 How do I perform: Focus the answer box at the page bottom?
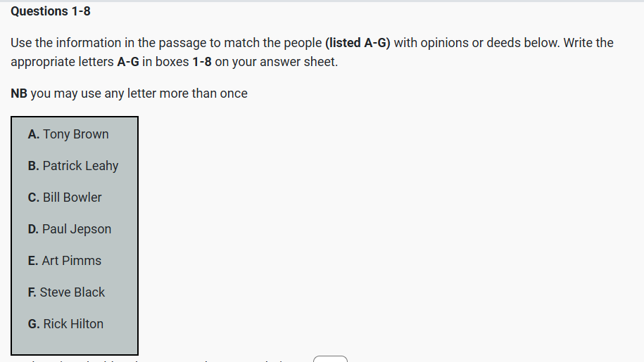(x=329, y=359)
